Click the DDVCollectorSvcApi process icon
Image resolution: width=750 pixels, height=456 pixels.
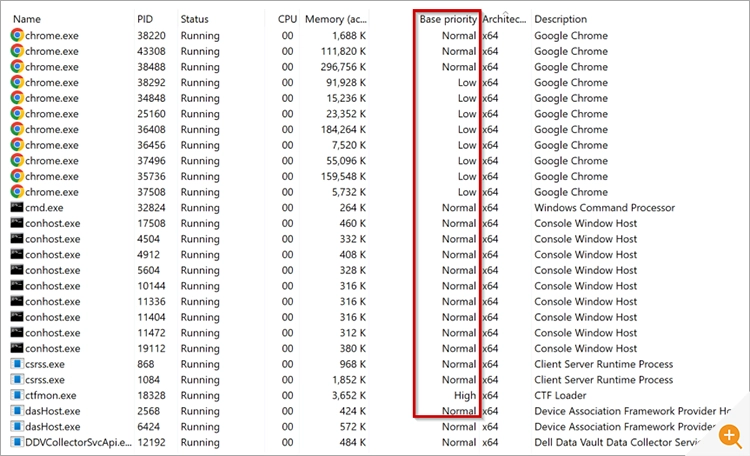[17, 442]
